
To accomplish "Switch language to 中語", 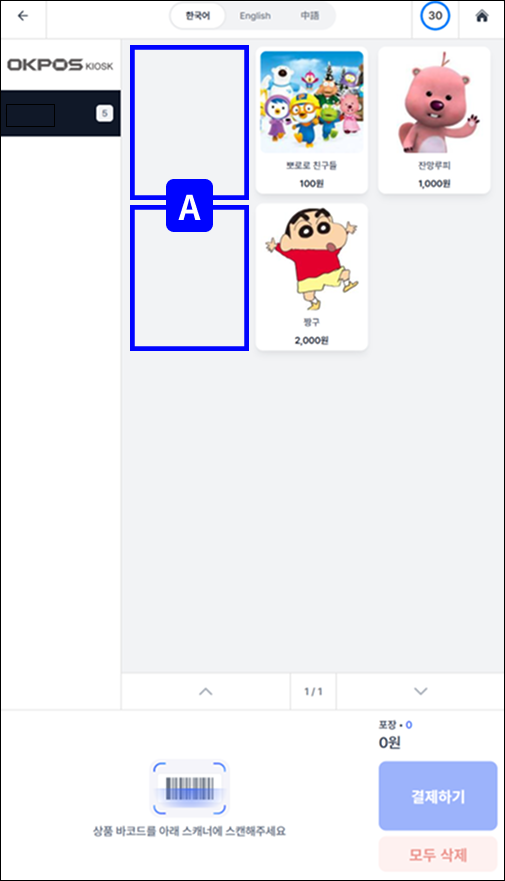I will (x=310, y=16).
